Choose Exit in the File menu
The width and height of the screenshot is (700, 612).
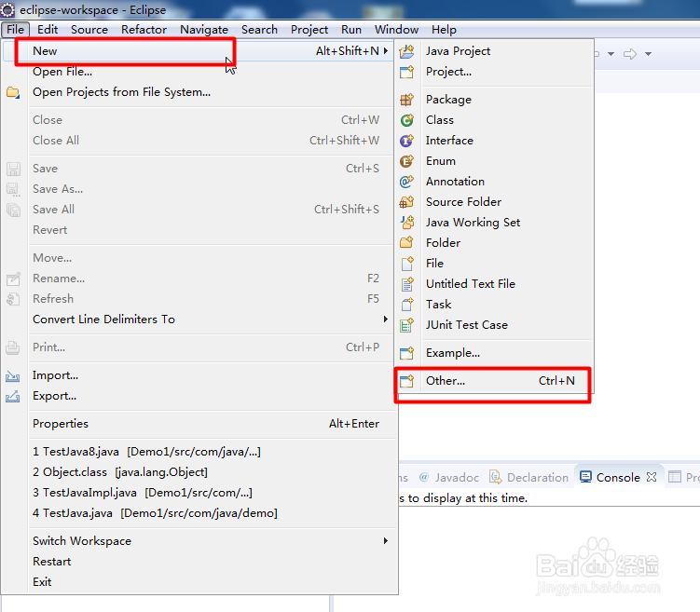tap(199, 582)
